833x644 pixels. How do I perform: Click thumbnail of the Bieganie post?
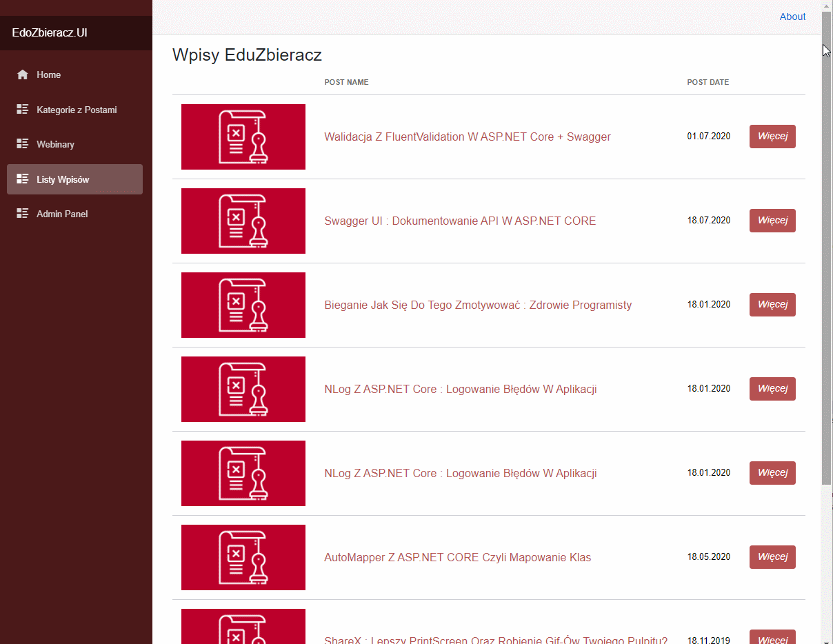(x=243, y=305)
